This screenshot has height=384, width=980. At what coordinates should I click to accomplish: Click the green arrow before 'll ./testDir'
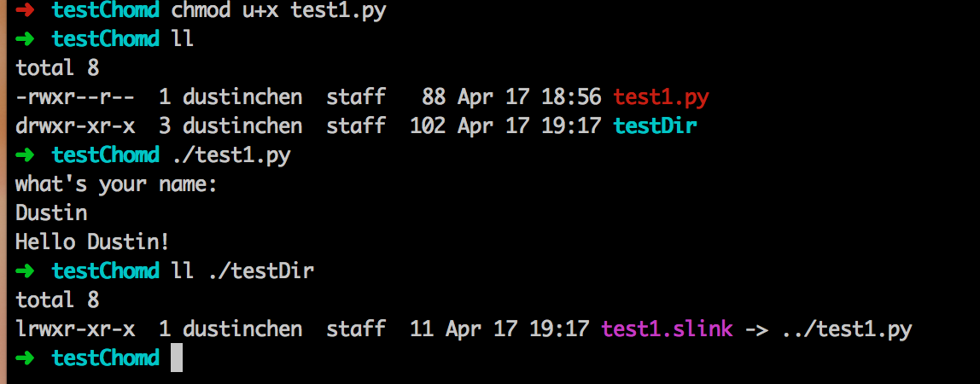pyautogui.click(x=25, y=271)
